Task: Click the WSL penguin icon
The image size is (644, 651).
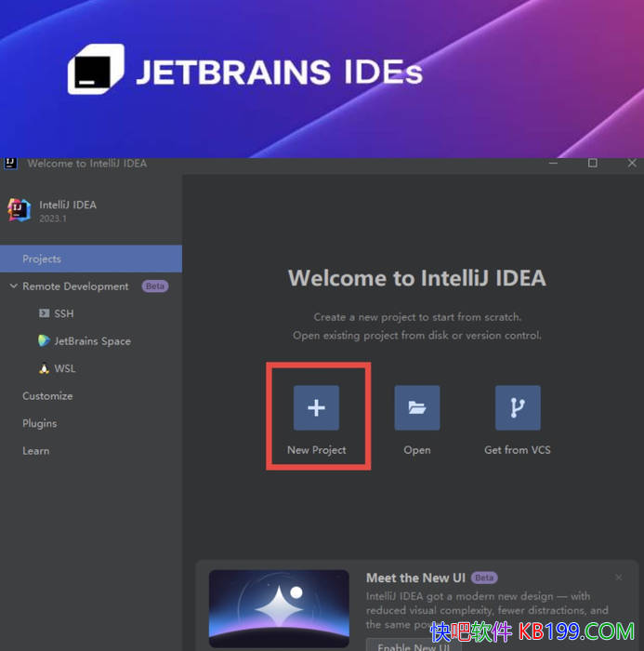Action: click(x=44, y=368)
